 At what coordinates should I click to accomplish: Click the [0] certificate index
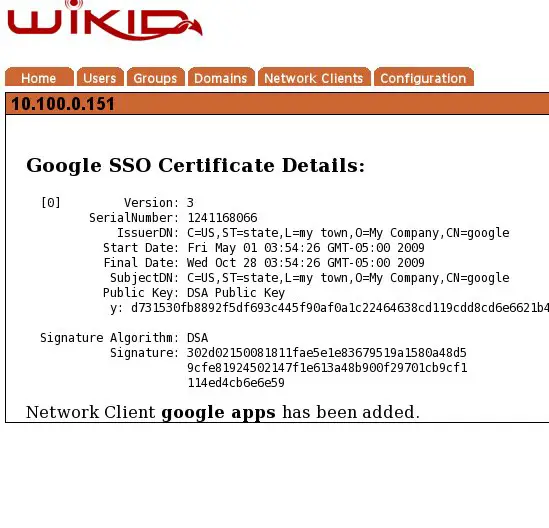coord(51,203)
